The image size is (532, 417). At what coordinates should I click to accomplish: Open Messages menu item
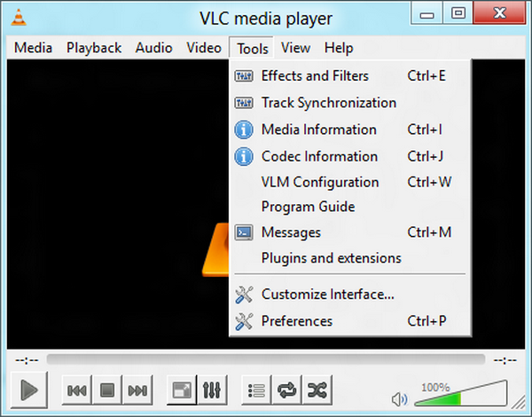coord(350,232)
